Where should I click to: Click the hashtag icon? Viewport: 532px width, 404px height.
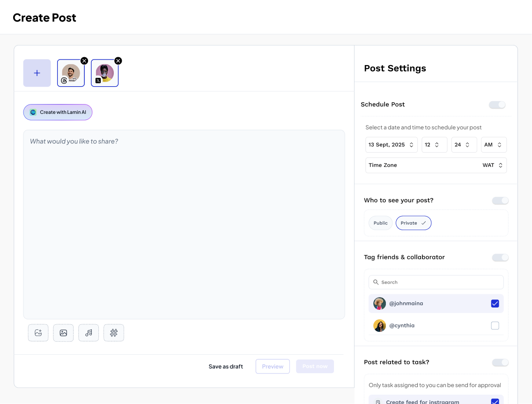(x=114, y=332)
